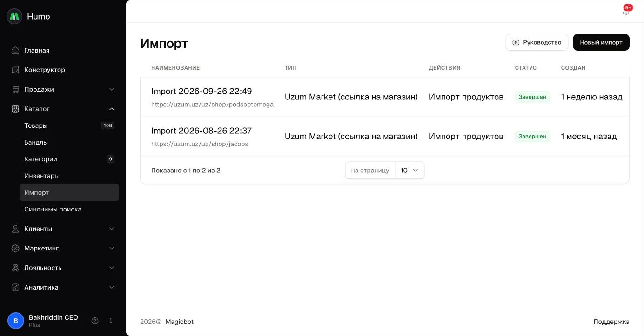Select the Импорт menu item

coord(69,192)
